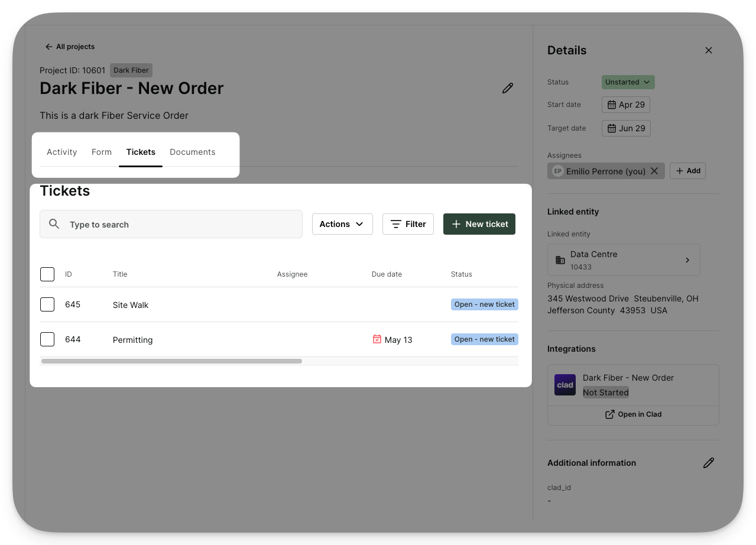
Task: Click the Data Centre building icon
Action: click(560, 260)
